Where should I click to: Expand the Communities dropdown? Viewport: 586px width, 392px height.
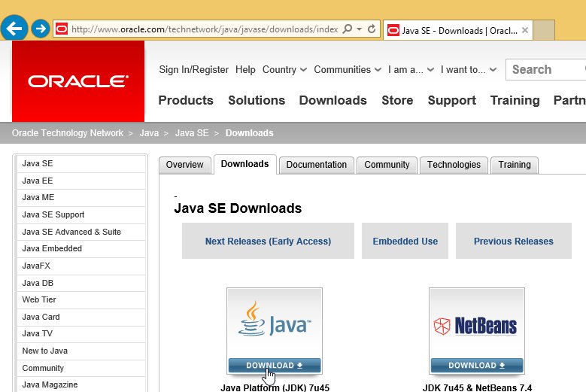click(348, 69)
